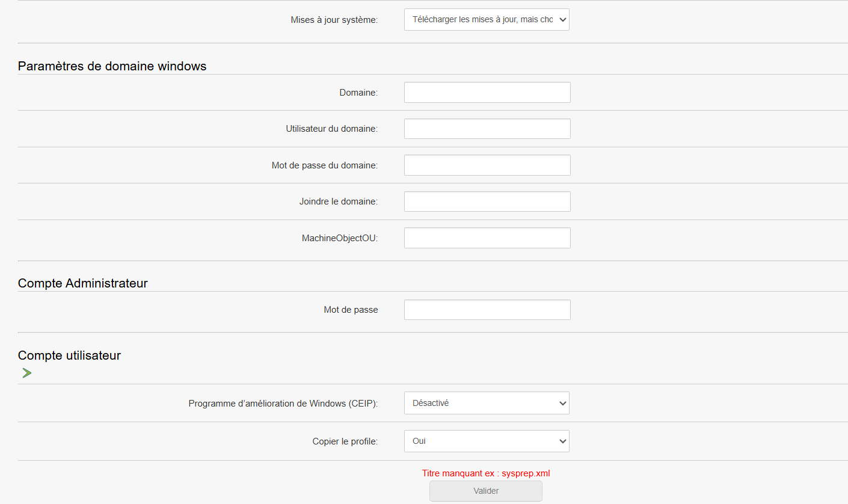Expand the green arrow under Compte utilisateur

click(26, 373)
